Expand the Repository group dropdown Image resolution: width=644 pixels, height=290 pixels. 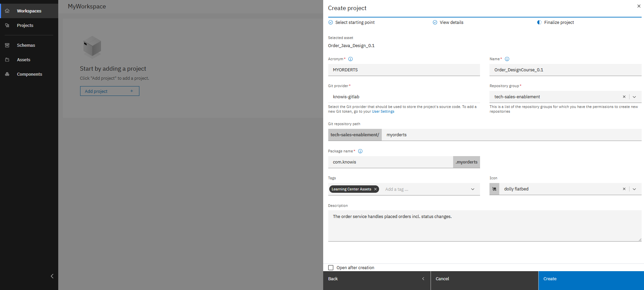[x=635, y=97]
